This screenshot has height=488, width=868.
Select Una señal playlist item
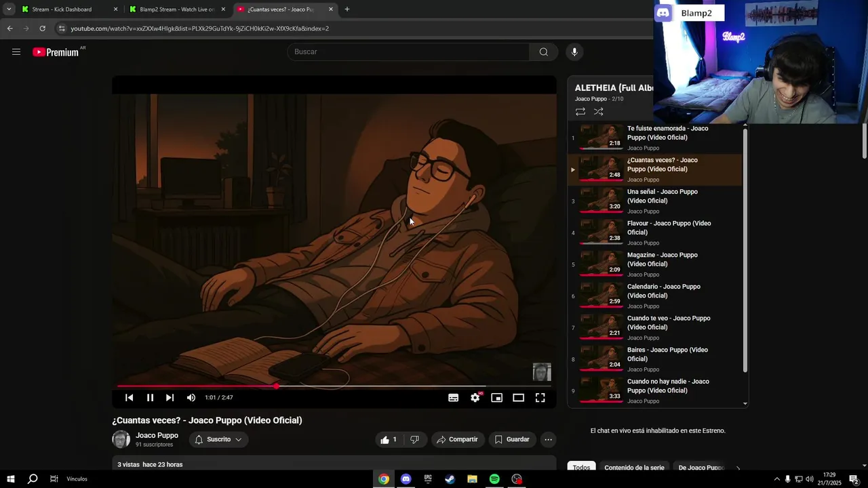[654, 201]
